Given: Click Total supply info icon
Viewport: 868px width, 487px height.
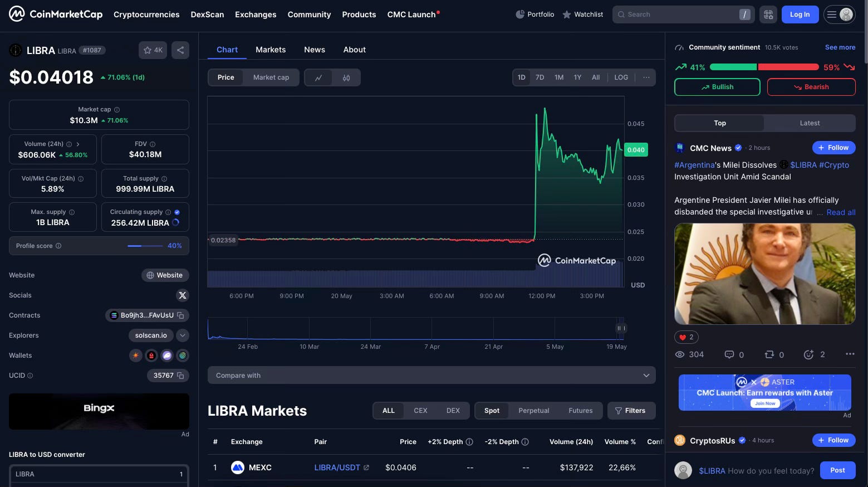Looking at the screenshot, I should click(x=164, y=179).
